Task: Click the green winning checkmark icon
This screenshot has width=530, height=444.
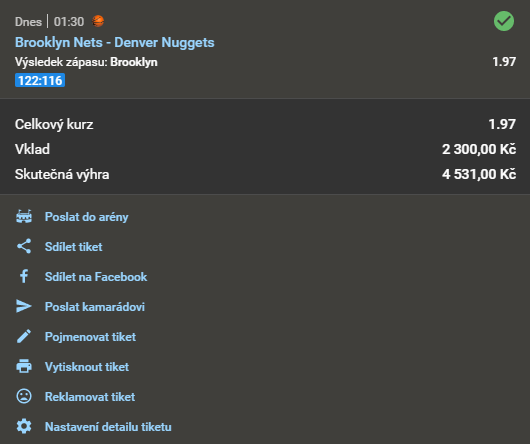Action: point(504,21)
